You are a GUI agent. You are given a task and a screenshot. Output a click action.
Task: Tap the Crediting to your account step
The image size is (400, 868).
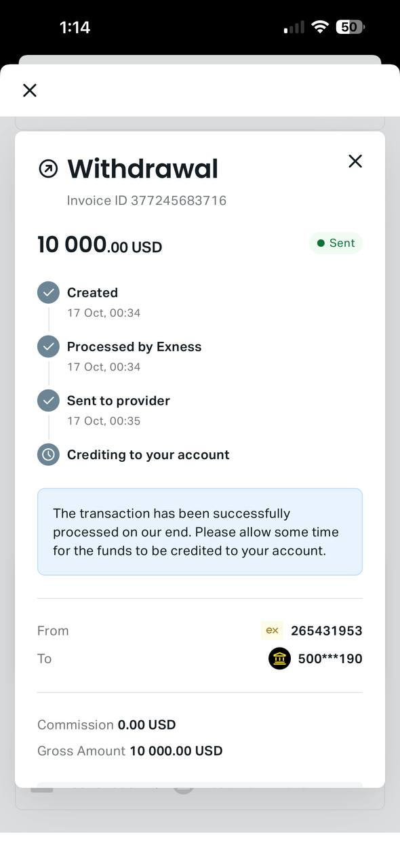tap(148, 455)
